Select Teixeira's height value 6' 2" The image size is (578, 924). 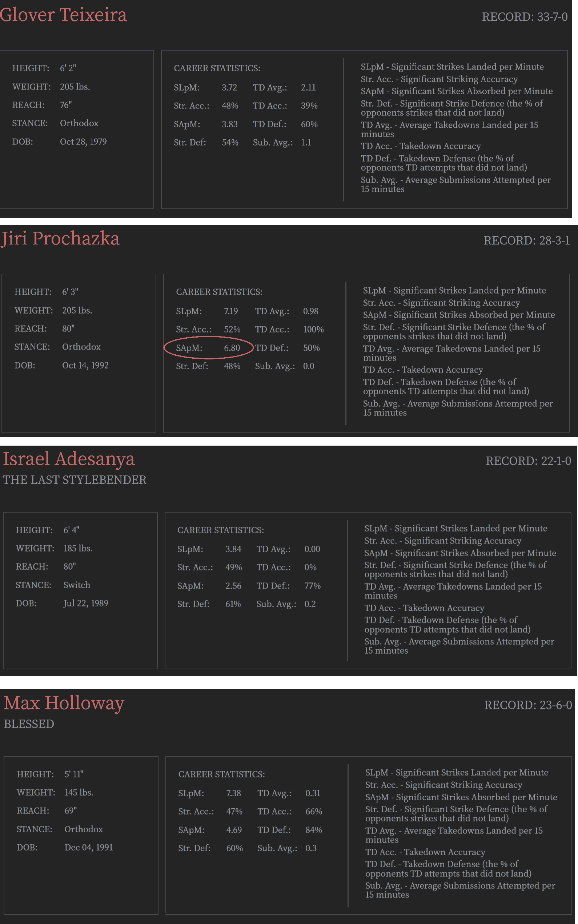68,68
